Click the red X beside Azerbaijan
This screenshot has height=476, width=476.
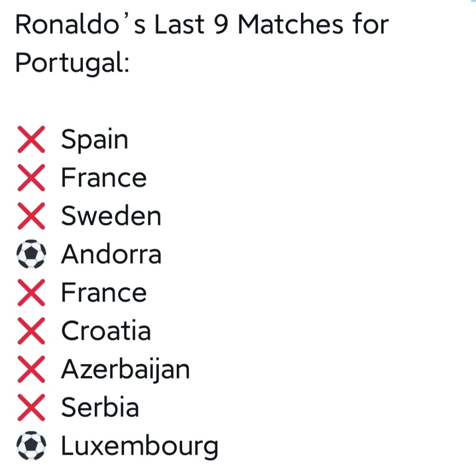pos(31,369)
